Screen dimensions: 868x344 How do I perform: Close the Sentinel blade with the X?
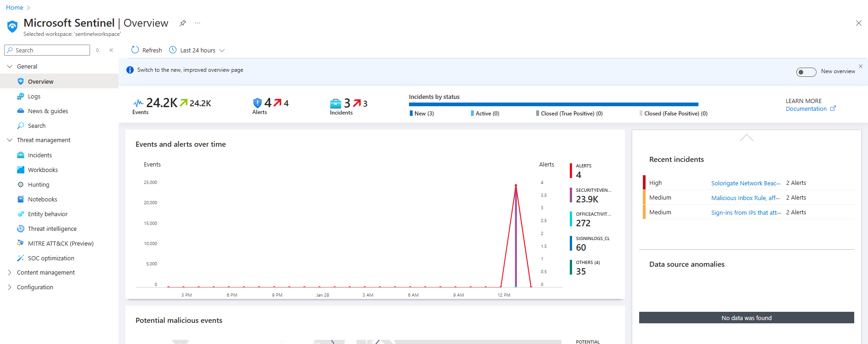pyautogui.click(x=858, y=23)
